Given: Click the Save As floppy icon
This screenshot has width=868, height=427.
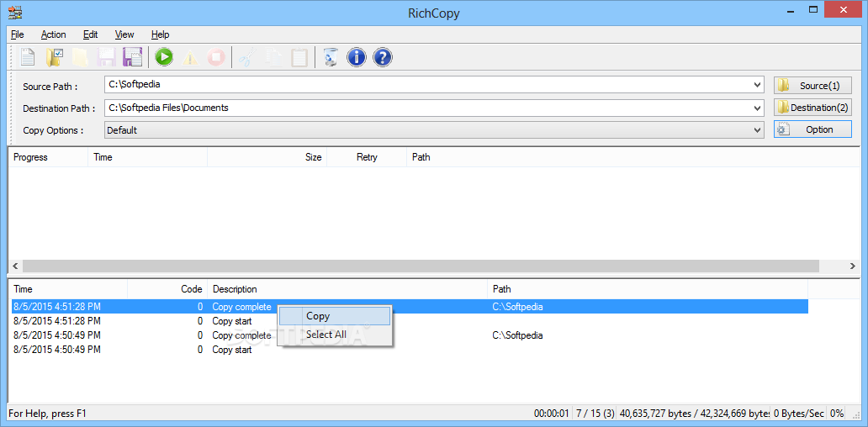Looking at the screenshot, I should coord(133,57).
